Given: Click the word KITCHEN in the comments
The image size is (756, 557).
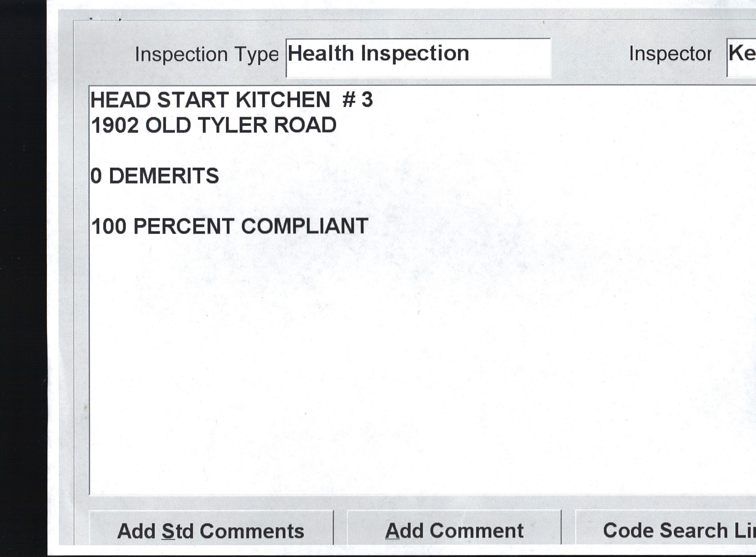Looking at the screenshot, I should pyautogui.click(x=283, y=100).
